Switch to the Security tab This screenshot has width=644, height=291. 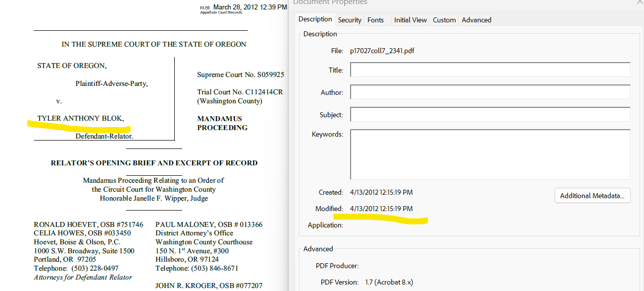(x=350, y=19)
